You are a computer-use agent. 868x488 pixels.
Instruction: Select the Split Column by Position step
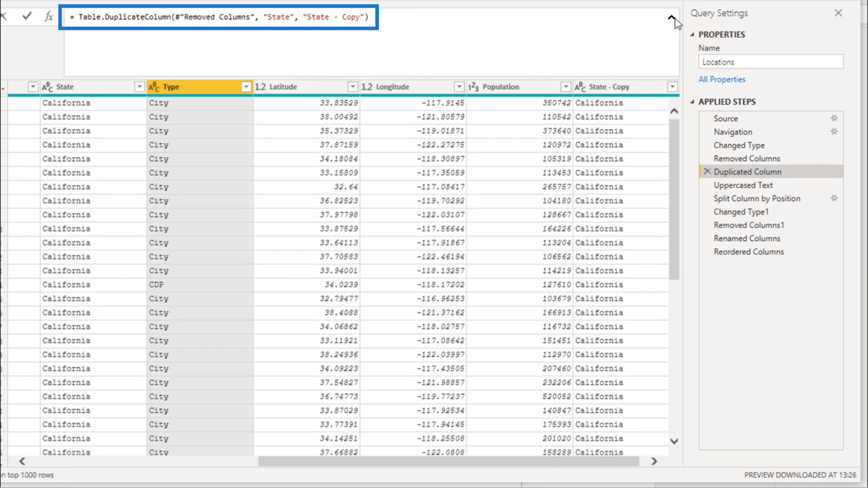757,198
